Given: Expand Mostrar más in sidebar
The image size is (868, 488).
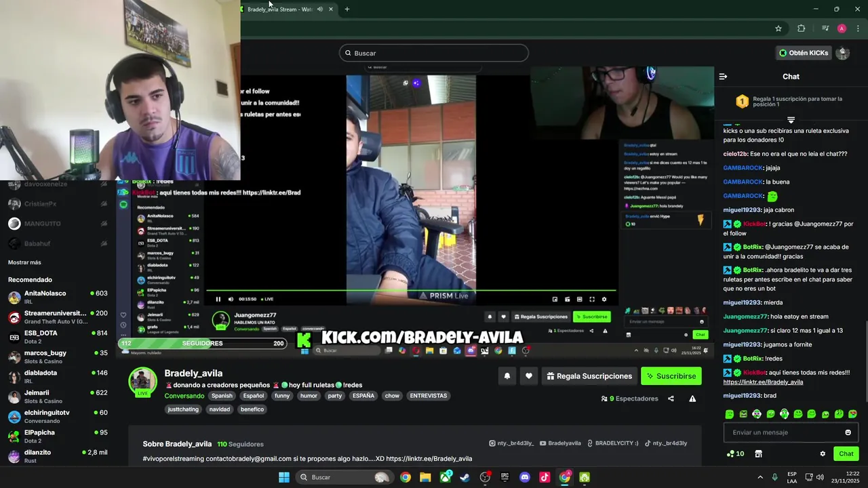Looking at the screenshot, I should click(24, 262).
